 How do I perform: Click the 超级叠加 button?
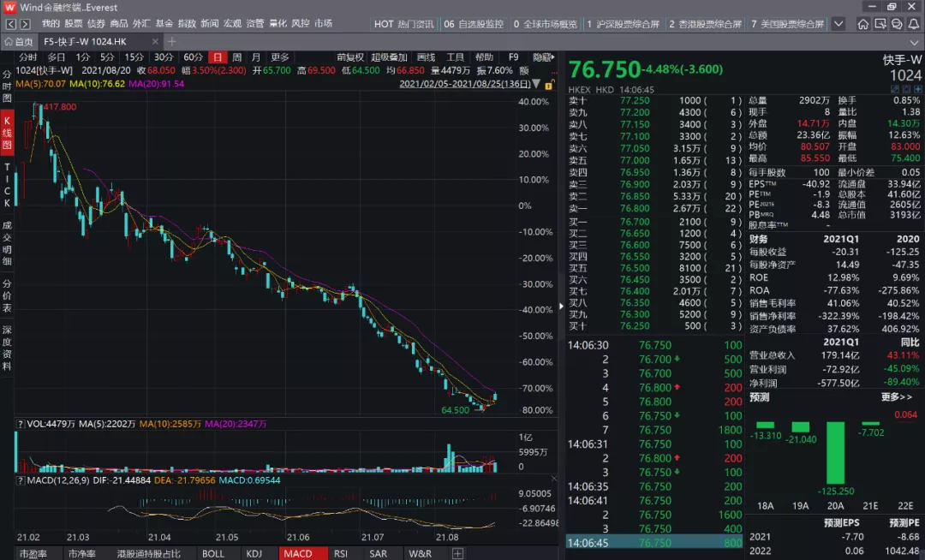point(389,57)
